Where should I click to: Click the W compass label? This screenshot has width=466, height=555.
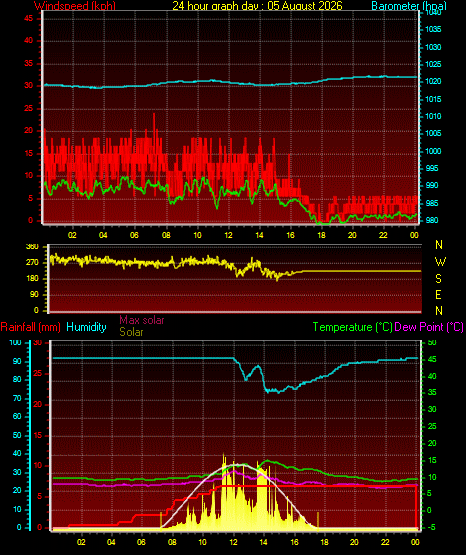(440, 262)
